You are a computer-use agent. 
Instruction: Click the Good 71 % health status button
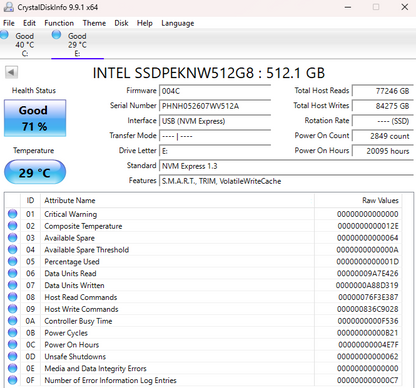coord(35,118)
